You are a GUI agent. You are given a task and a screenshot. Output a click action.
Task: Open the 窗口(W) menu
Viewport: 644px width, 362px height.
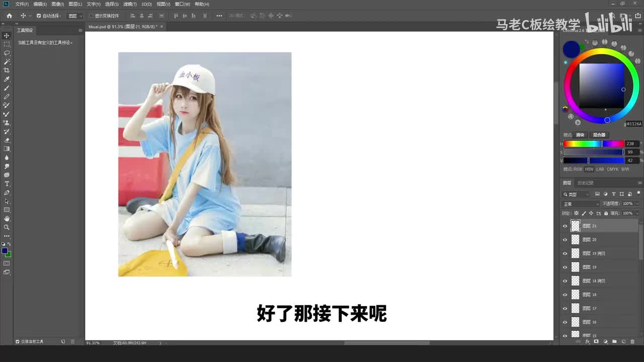click(182, 4)
